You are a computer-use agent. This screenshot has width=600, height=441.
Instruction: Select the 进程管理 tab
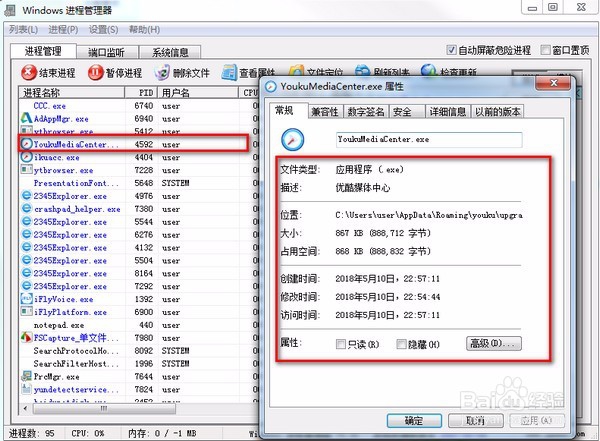point(43,51)
